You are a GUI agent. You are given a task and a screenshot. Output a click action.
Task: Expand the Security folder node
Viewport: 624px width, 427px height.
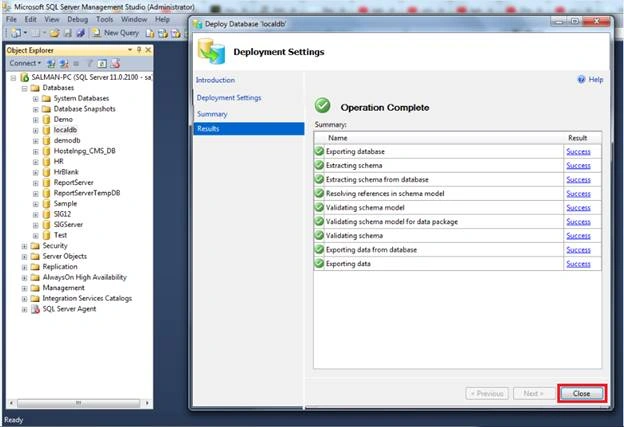(x=24, y=246)
